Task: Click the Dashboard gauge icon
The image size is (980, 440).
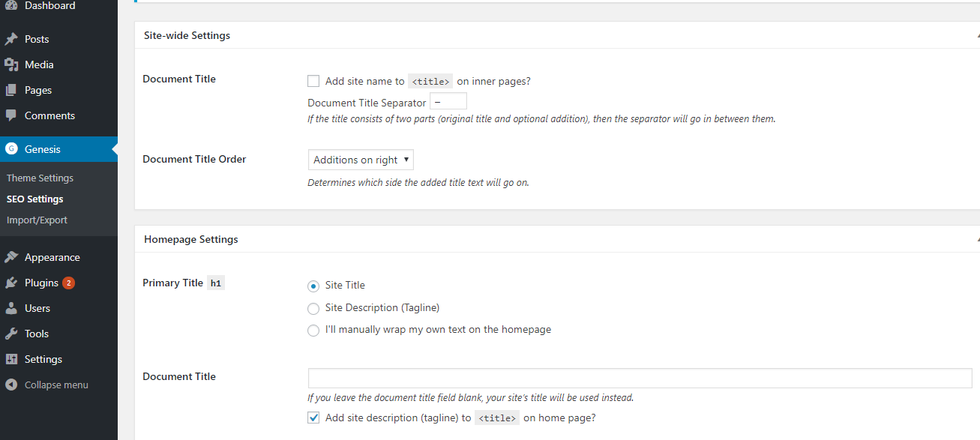Action: tap(11, 5)
